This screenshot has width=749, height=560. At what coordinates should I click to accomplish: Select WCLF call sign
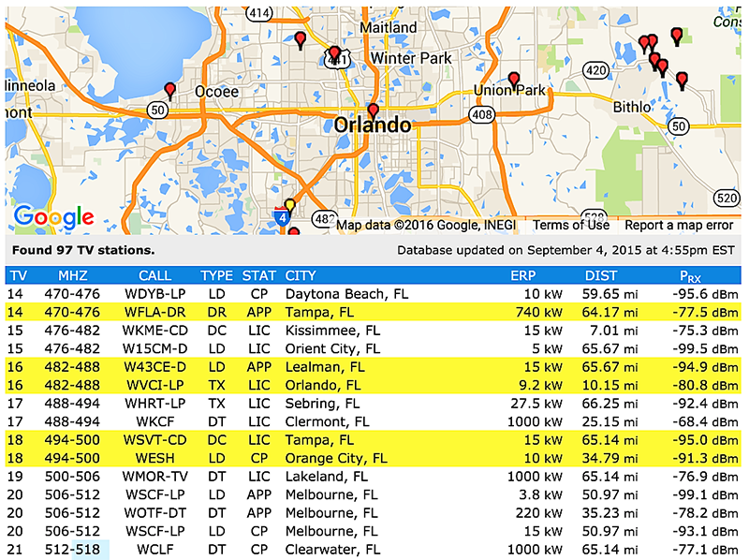154,550
